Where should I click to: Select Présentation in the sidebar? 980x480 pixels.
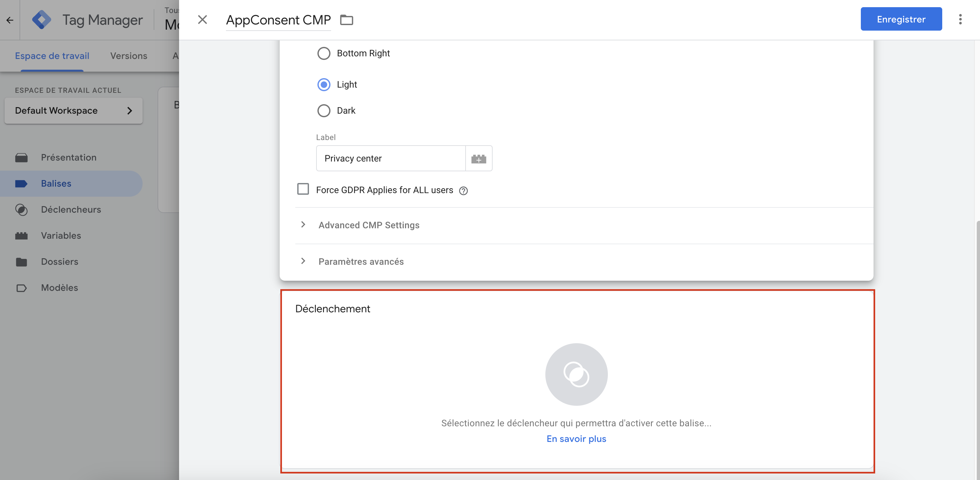tap(68, 157)
